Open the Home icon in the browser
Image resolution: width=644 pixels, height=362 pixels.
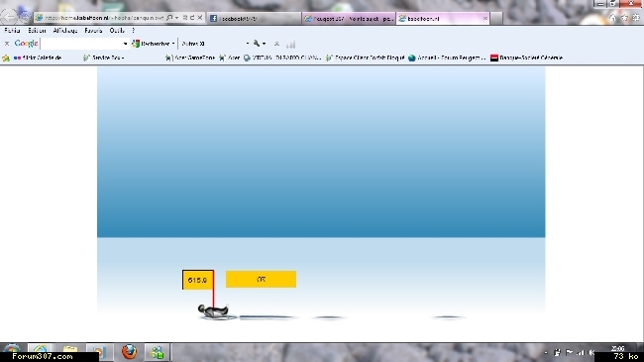(612, 18)
